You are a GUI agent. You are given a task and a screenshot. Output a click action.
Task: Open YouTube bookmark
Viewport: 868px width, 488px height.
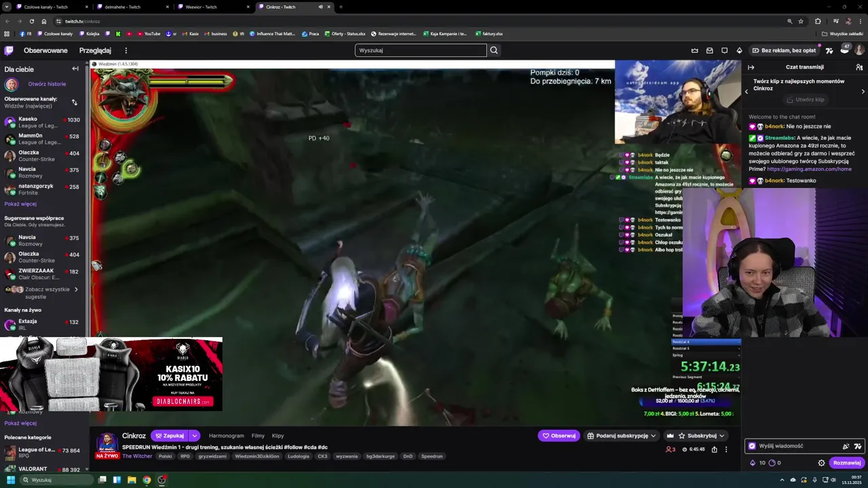(x=149, y=33)
